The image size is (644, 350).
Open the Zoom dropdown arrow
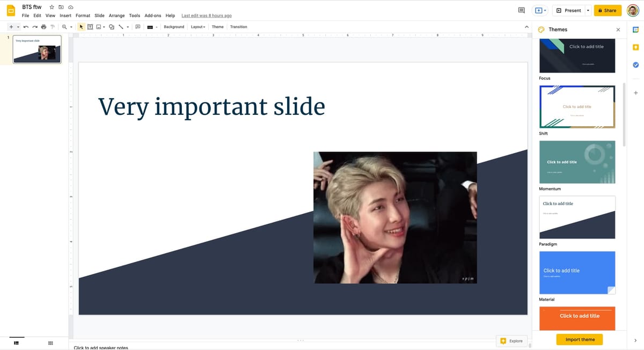(71, 27)
